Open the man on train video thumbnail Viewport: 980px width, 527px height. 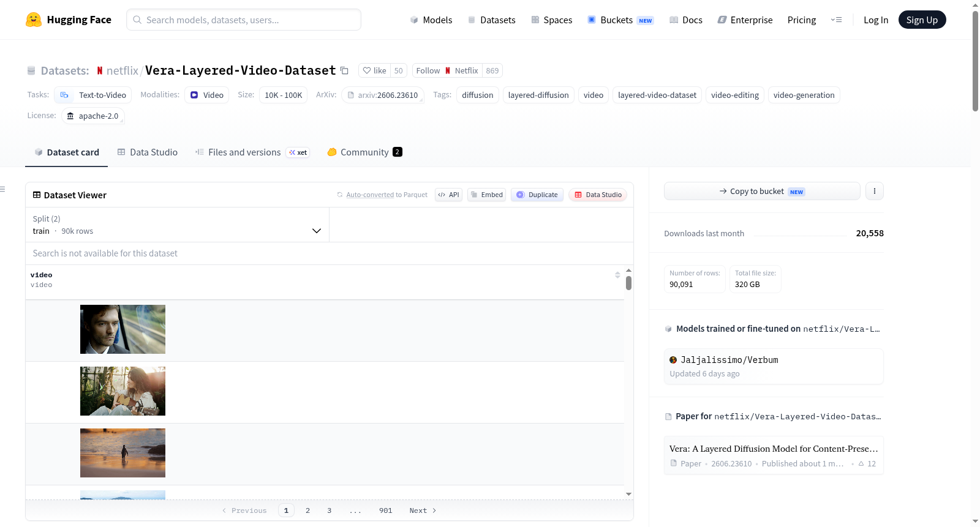123,329
